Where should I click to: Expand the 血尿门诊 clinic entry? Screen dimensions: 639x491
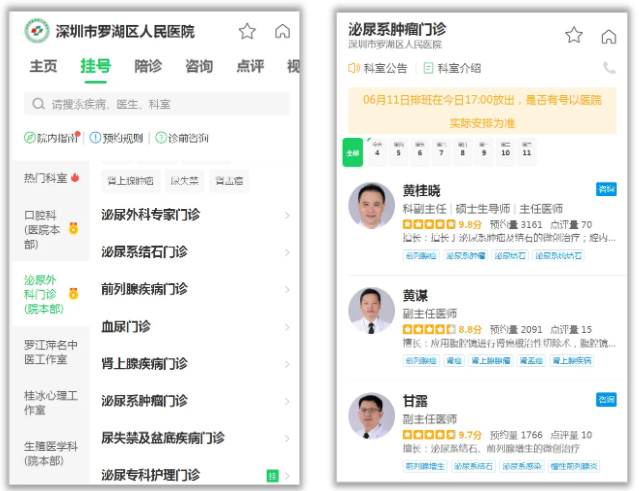287,327
